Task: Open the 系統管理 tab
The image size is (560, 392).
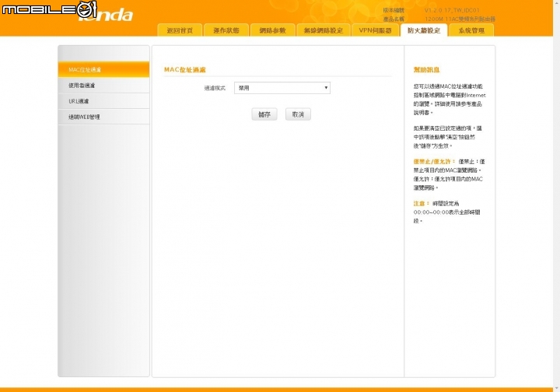Action: point(471,30)
